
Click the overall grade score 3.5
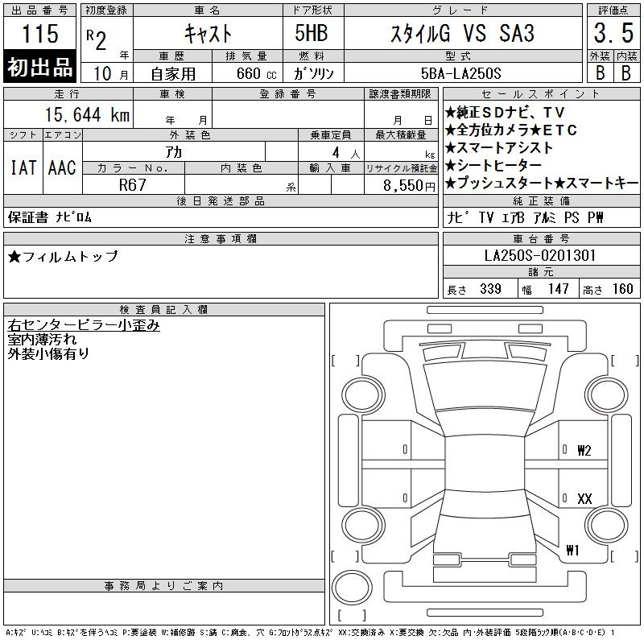point(612,34)
